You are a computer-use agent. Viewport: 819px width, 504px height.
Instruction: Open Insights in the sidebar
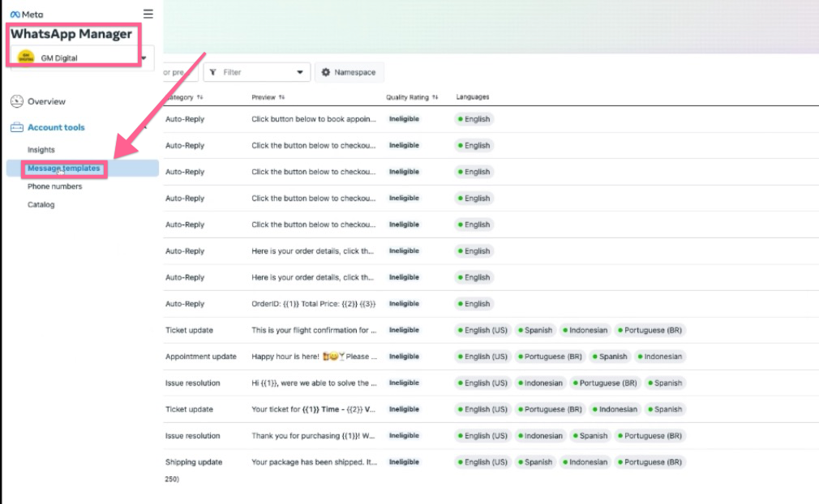coord(41,150)
